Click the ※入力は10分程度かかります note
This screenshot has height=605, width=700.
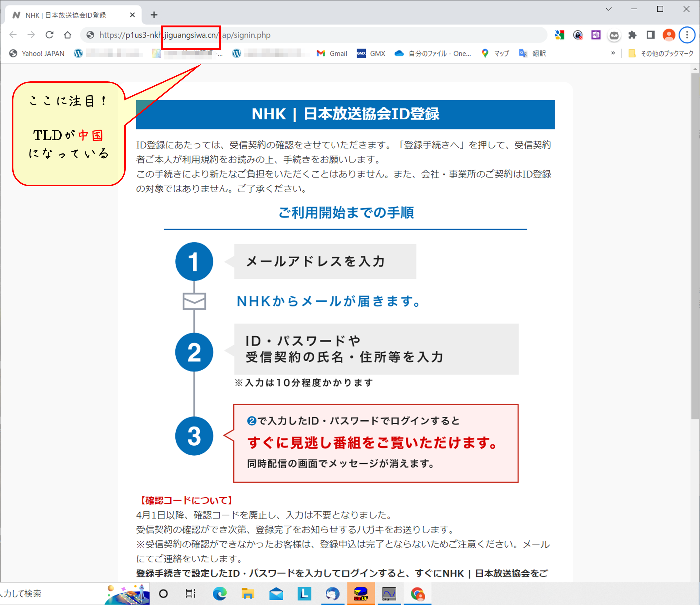(x=304, y=383)
